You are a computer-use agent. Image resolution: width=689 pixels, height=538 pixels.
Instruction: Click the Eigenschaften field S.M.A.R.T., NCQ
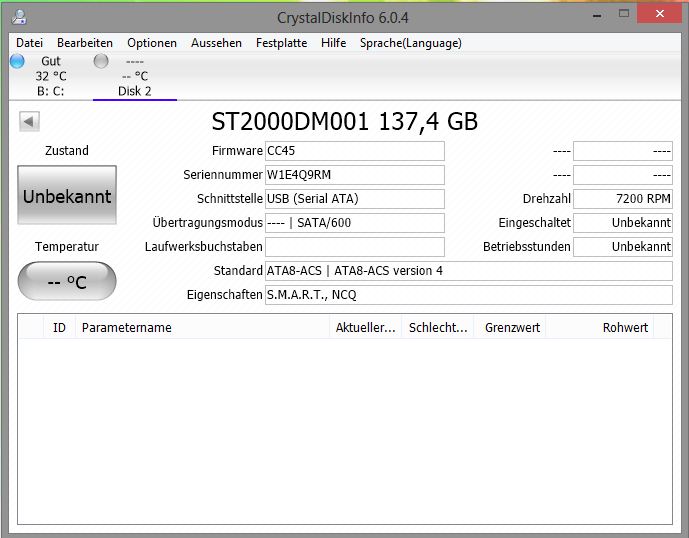click(469, 294)
